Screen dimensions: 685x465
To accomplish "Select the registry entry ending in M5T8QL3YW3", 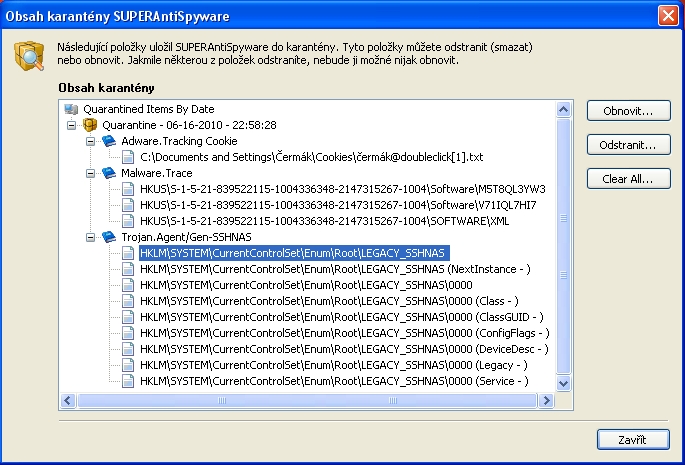I will coord(342,189).
